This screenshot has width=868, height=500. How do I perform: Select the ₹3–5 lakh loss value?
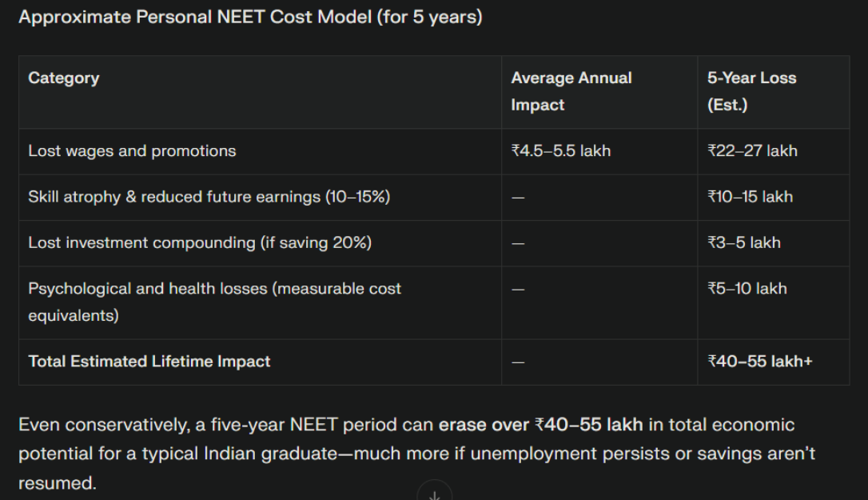[744, 242]
